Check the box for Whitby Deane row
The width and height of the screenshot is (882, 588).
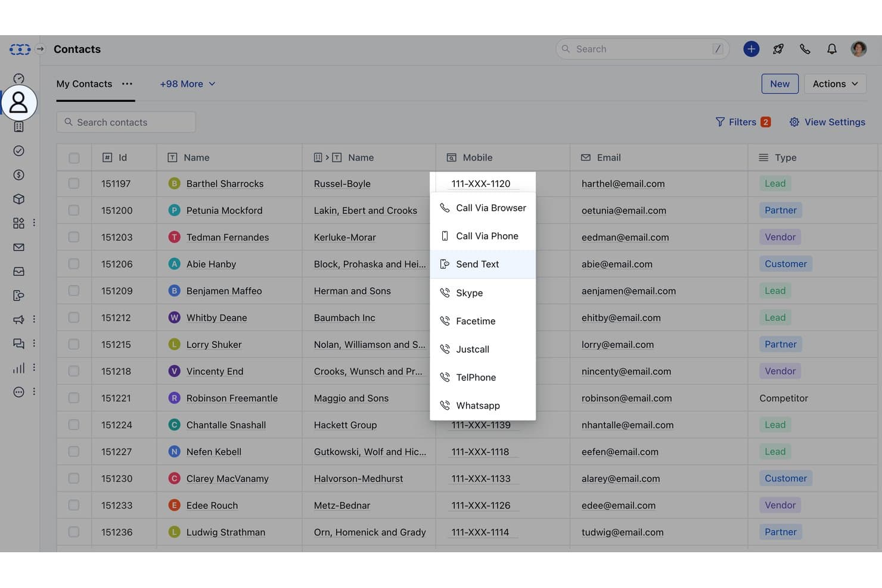[74, 318]
